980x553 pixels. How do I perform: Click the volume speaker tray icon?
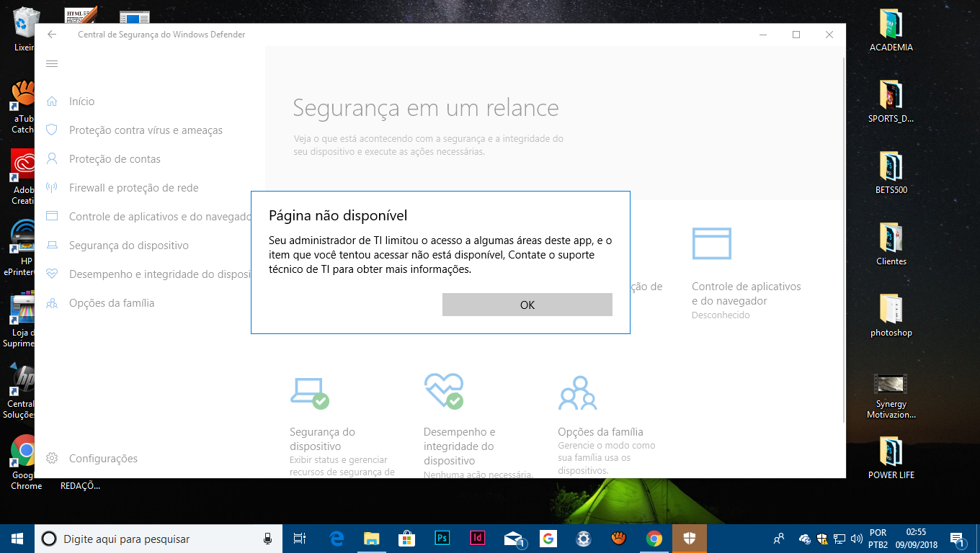point(857,539)
